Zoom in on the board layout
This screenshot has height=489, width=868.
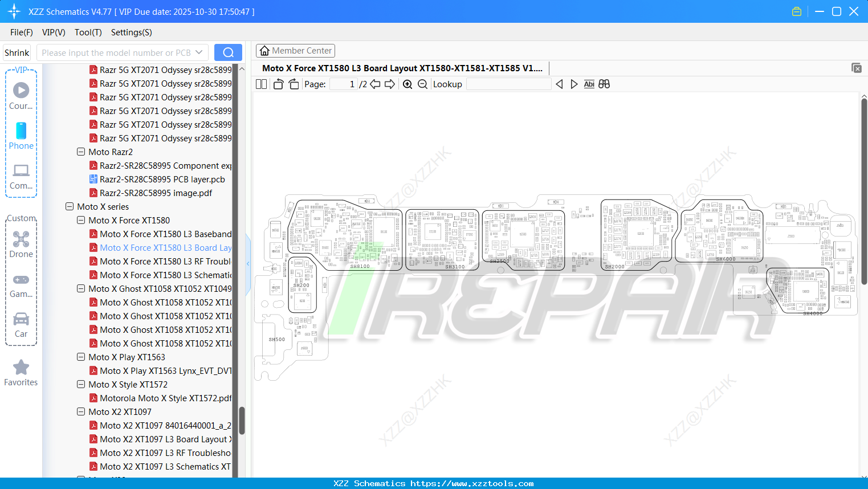point(407,84)
